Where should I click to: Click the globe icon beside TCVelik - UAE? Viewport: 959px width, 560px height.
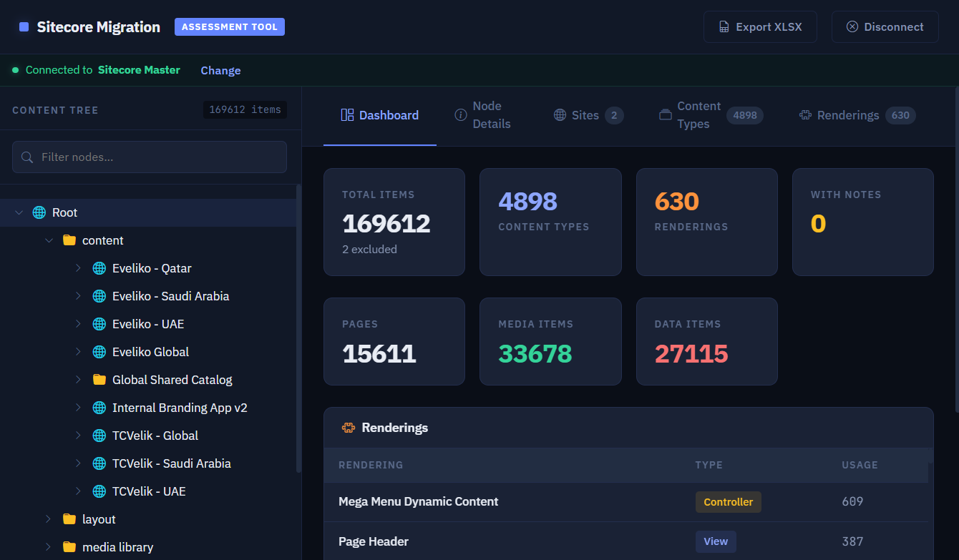click(99, 491)
